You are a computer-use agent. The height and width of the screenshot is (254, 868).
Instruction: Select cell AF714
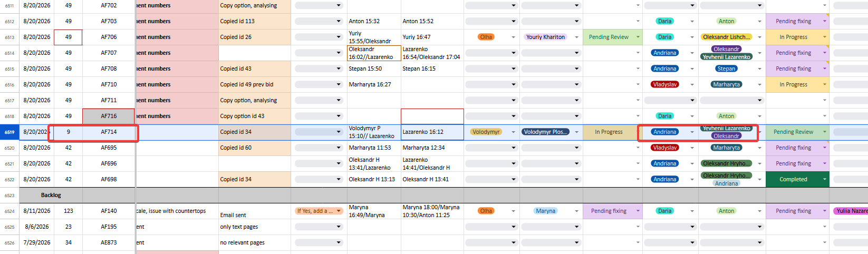(109, 132)
